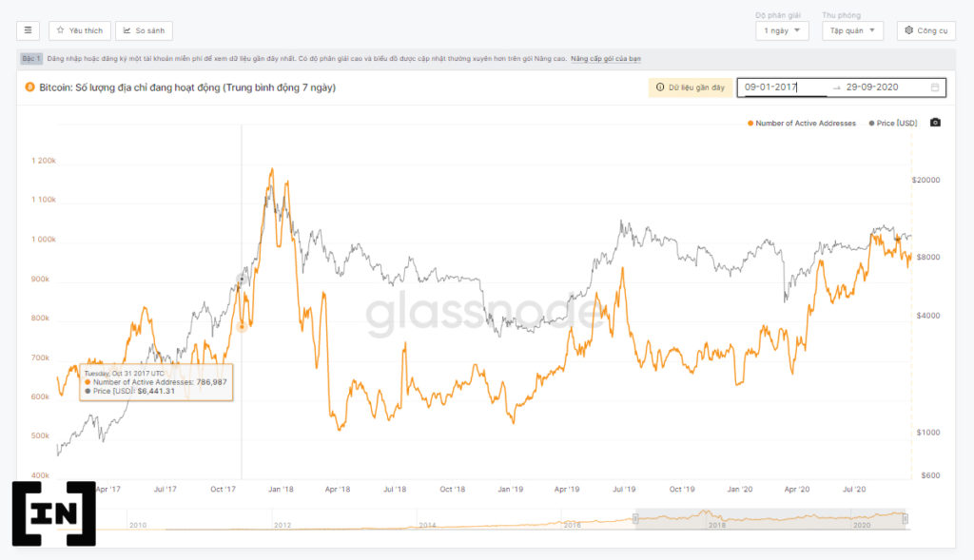Save chart with camera icon
Image resolution: width=974 pixels, height=560 pixels.
pyautogui.click(x=935, y=123)
